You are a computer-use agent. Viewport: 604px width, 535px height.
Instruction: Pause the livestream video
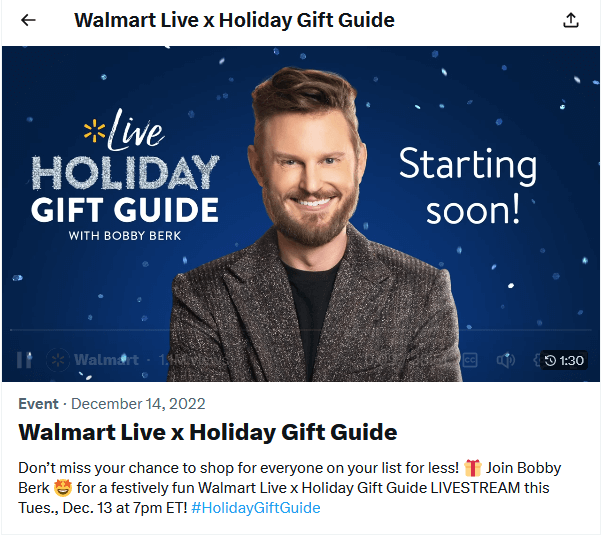[x=24, y=360]
